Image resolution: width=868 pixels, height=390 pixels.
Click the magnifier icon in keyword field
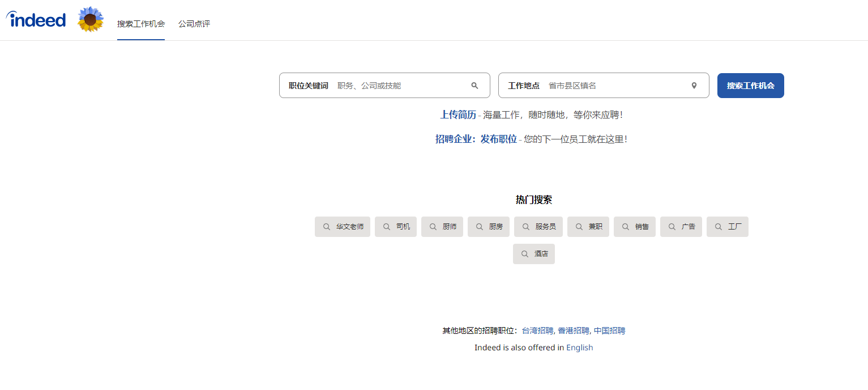point(474,86)
